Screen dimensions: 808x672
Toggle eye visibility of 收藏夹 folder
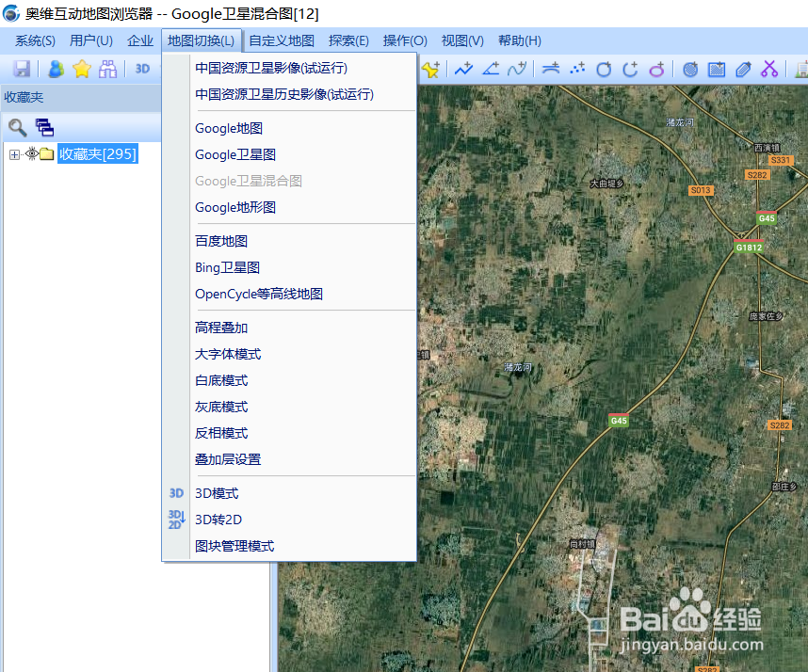(32, 153)
